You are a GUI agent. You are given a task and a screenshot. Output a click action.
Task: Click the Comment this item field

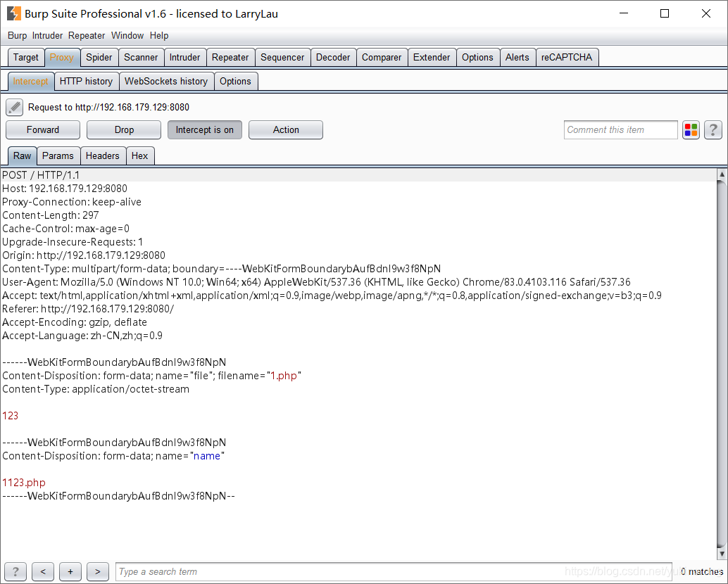(621, 130)
